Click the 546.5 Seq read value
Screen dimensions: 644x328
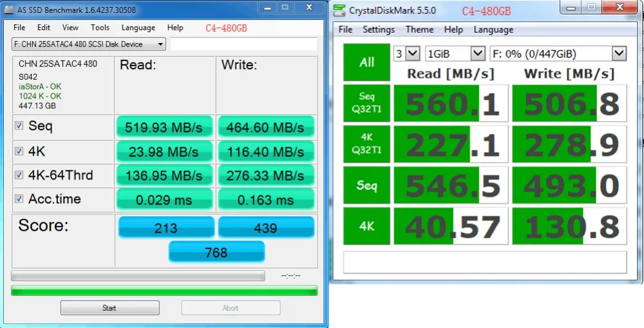(x=451, y=185)
